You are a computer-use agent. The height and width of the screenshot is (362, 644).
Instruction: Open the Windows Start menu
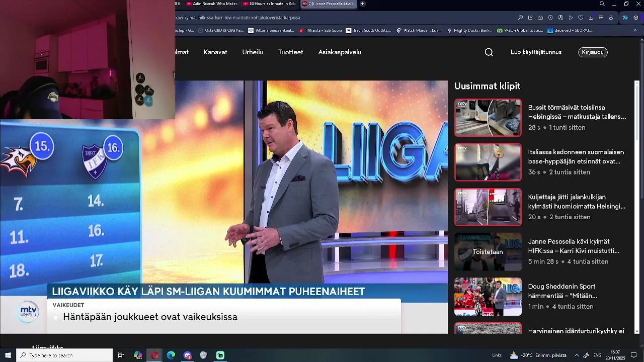8,355
